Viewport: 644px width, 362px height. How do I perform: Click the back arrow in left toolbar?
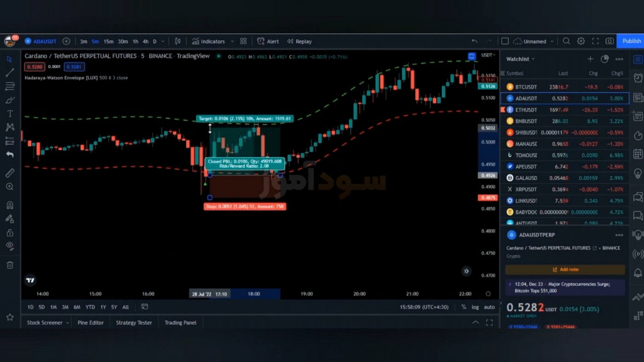pos(10,155)
